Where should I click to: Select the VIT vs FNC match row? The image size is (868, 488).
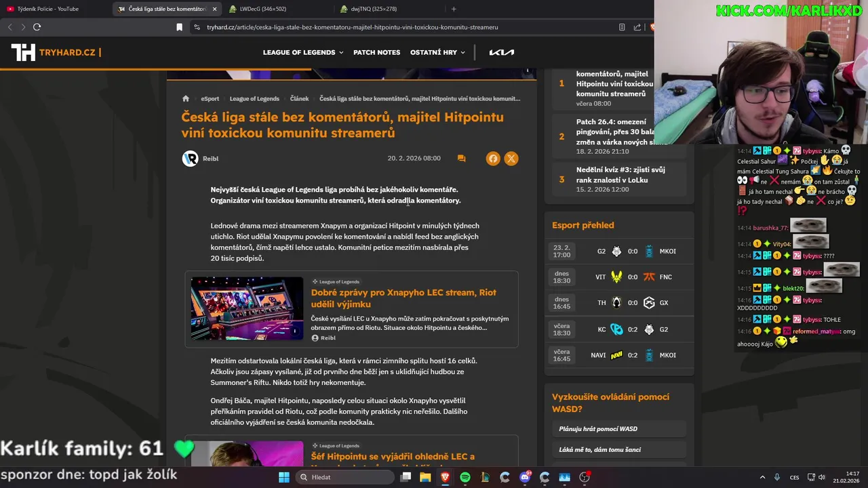pos(619,277)
